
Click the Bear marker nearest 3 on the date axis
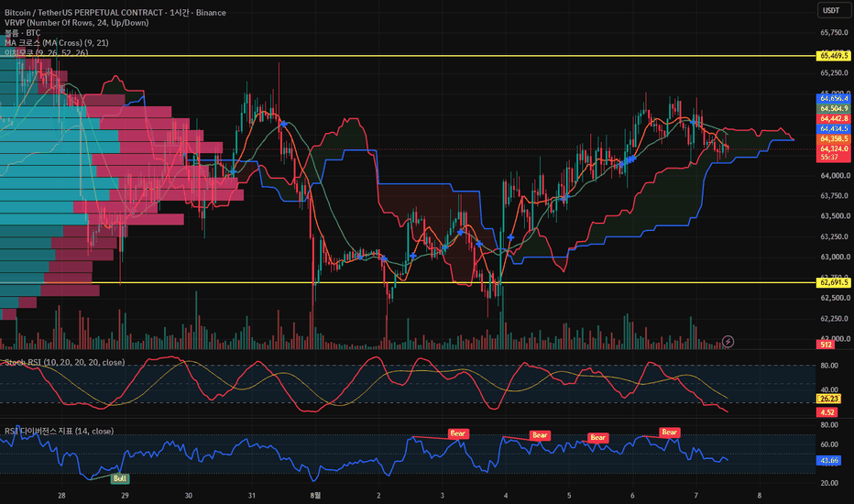pos(457,433)
